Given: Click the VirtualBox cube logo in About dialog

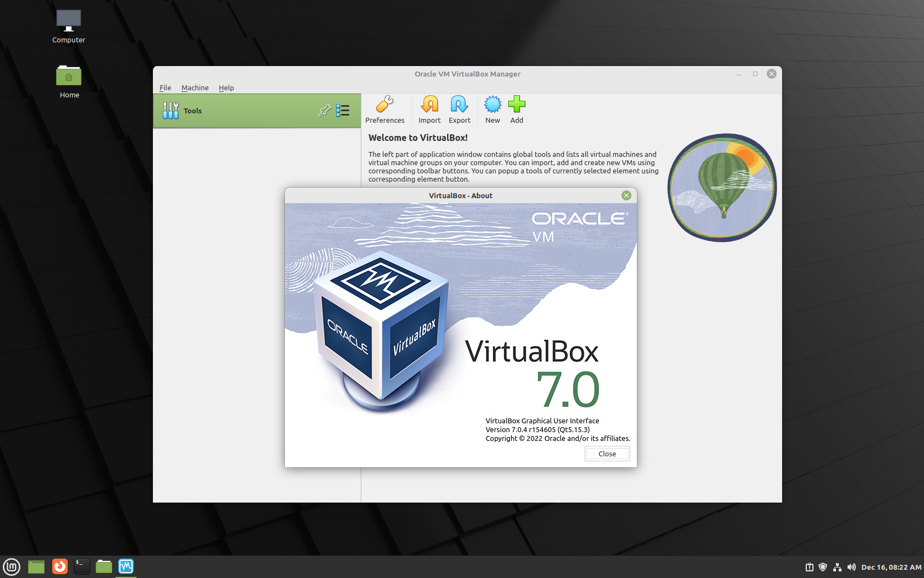Looking at the screenshot, I should tap(382, 330).
